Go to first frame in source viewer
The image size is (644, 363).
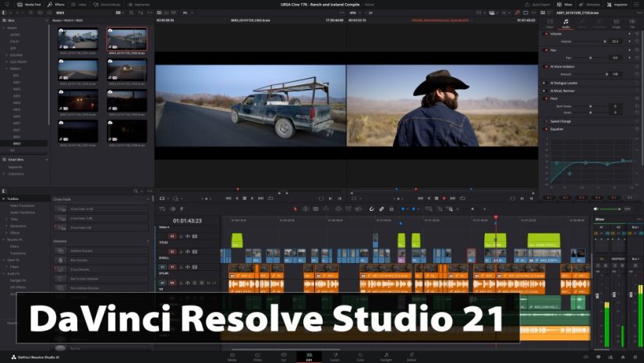click(228, 198)
